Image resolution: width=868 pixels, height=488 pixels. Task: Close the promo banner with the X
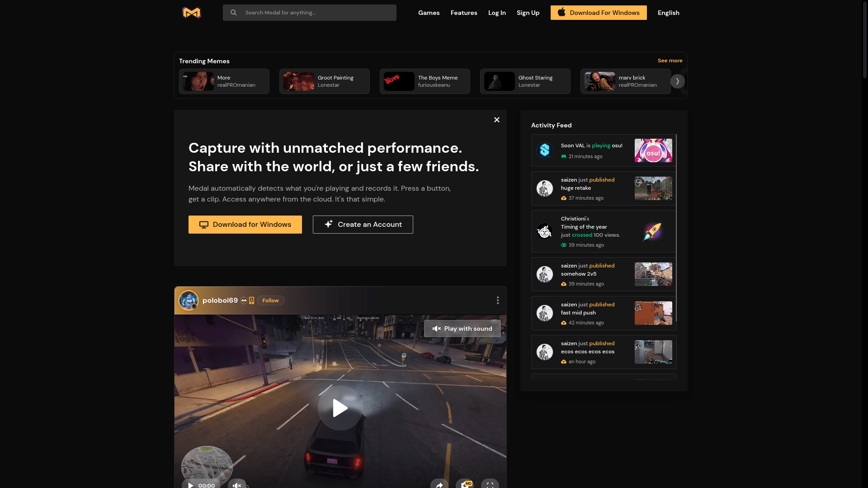tap(497, 120)
